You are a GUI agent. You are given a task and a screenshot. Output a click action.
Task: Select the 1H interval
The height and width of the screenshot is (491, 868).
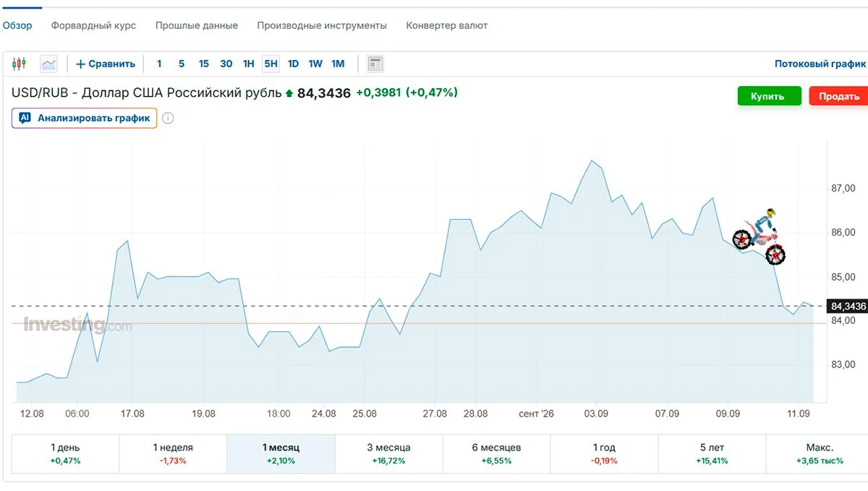click(x=249, y=64)
